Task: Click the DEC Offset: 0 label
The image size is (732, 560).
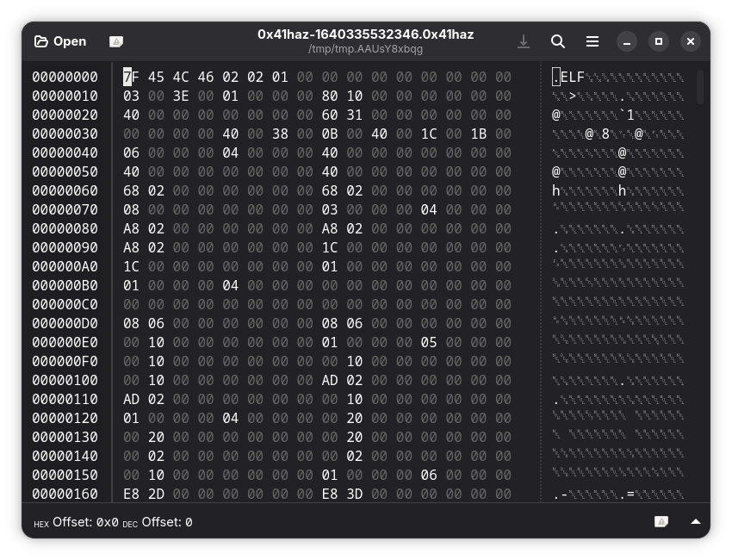Action: pyautogui.click(x=158, y=522)
